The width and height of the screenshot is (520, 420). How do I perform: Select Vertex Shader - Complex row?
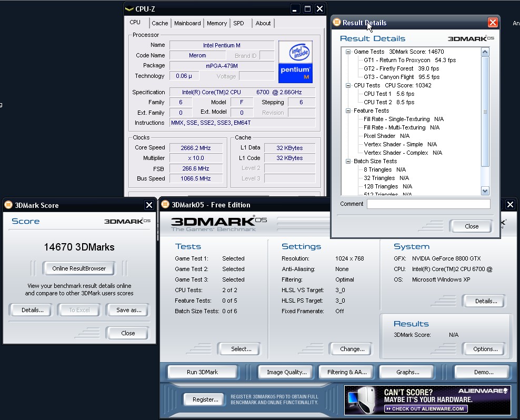pos(403,153)
